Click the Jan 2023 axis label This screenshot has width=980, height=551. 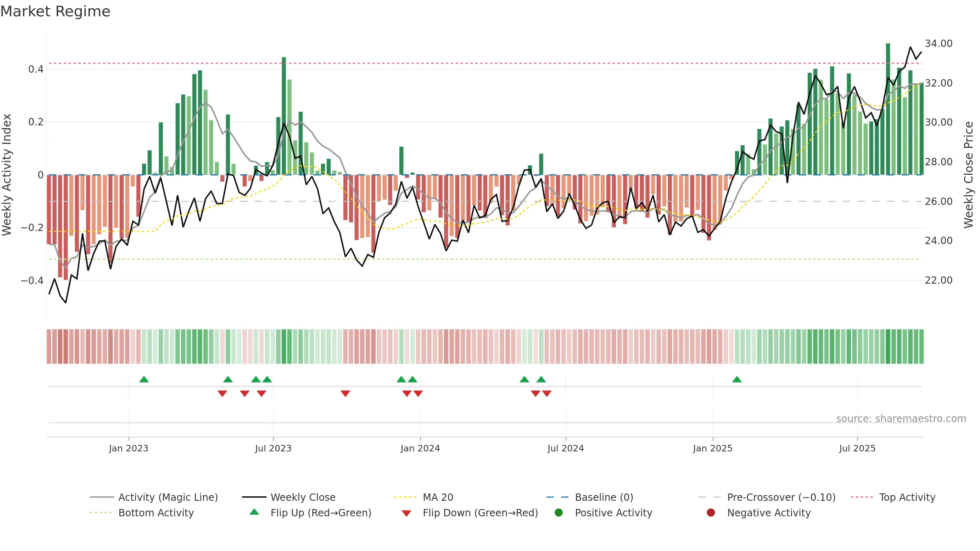129,448
